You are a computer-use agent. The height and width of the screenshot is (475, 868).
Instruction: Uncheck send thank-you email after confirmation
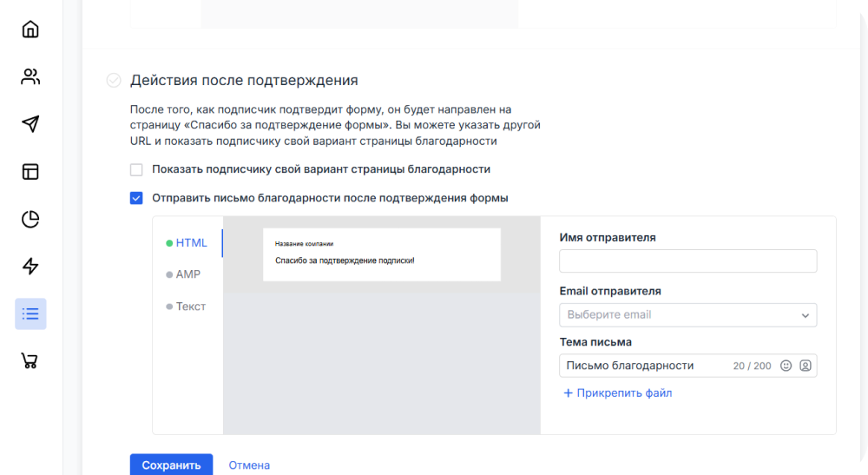coord(136,198)
